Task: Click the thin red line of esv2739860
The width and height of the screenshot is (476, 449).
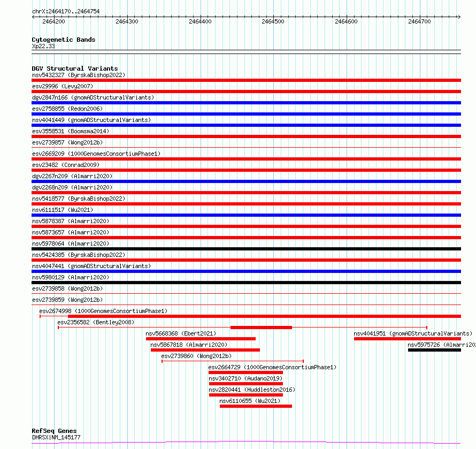Action: [233, 361]
